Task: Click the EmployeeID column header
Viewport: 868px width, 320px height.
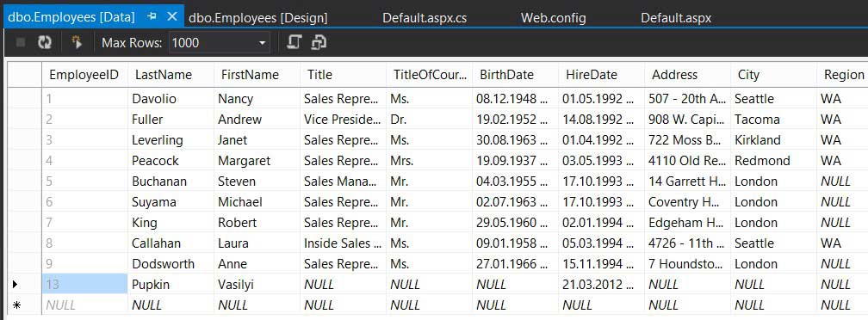Action: tap(84, 75)
